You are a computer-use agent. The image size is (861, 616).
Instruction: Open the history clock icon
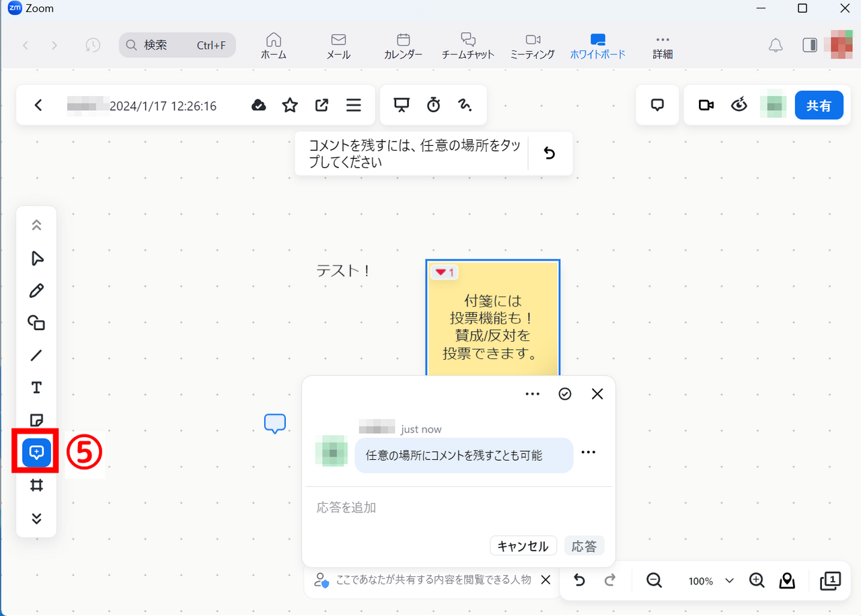93,45
